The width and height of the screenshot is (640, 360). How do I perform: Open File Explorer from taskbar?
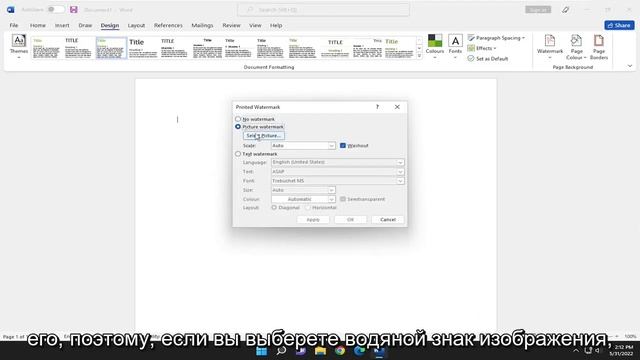click(x=320, y=351)
